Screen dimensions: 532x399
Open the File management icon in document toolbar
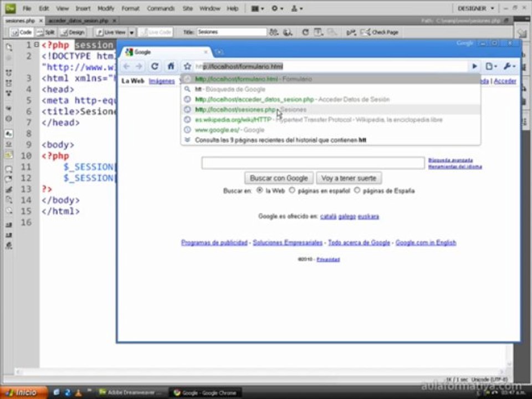273,32
